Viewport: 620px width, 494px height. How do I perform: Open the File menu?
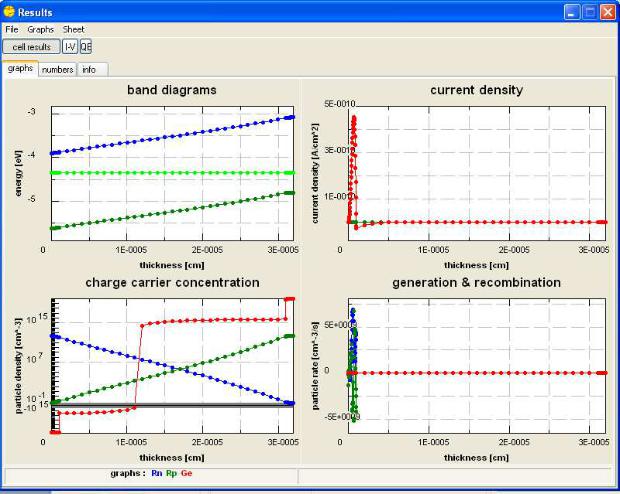coord(11,29)
